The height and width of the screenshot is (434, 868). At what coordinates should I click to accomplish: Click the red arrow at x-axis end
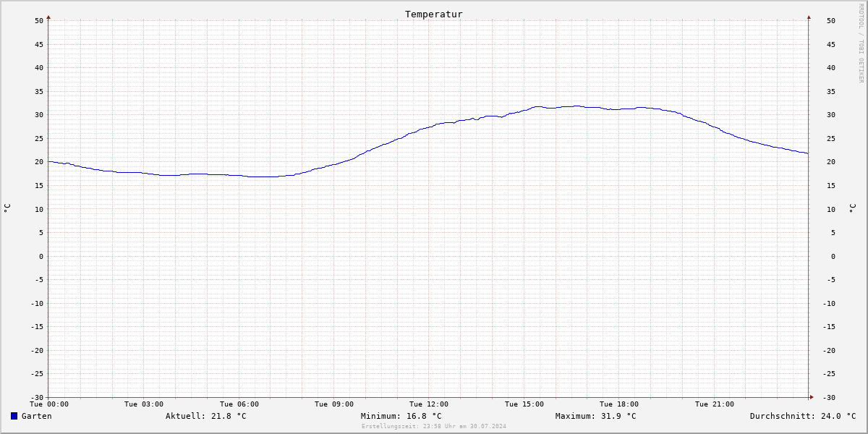(x=812, y=397)
